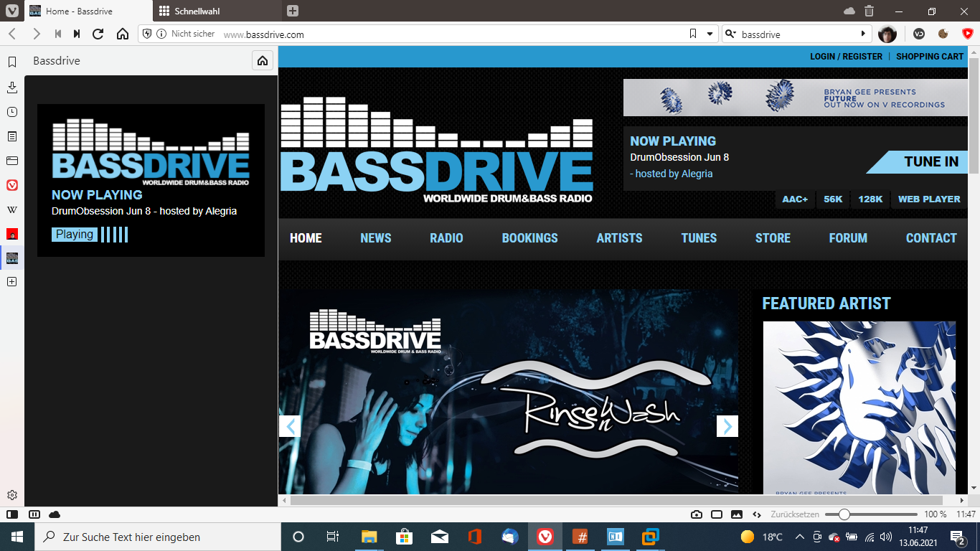Click the Vivaldi red extension icon

[968, 34]
